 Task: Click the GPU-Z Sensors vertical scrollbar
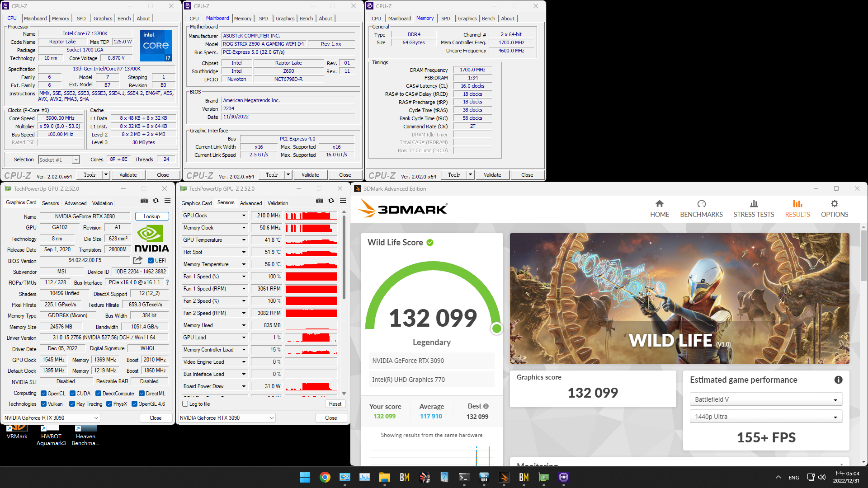click(344, 258)
